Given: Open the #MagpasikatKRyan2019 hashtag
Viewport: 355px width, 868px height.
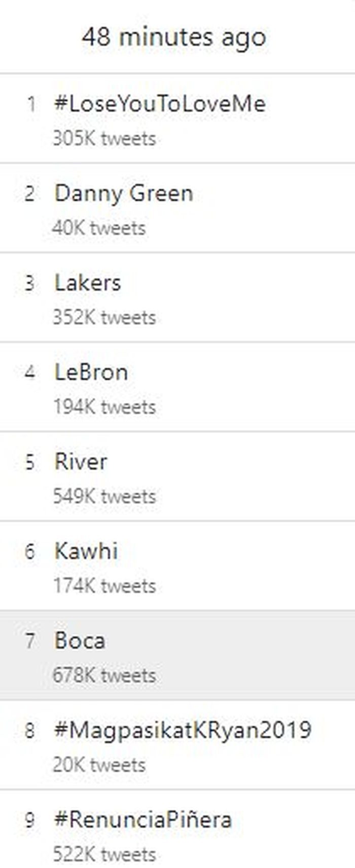Looking at the screenshot, I should (183, 730).
